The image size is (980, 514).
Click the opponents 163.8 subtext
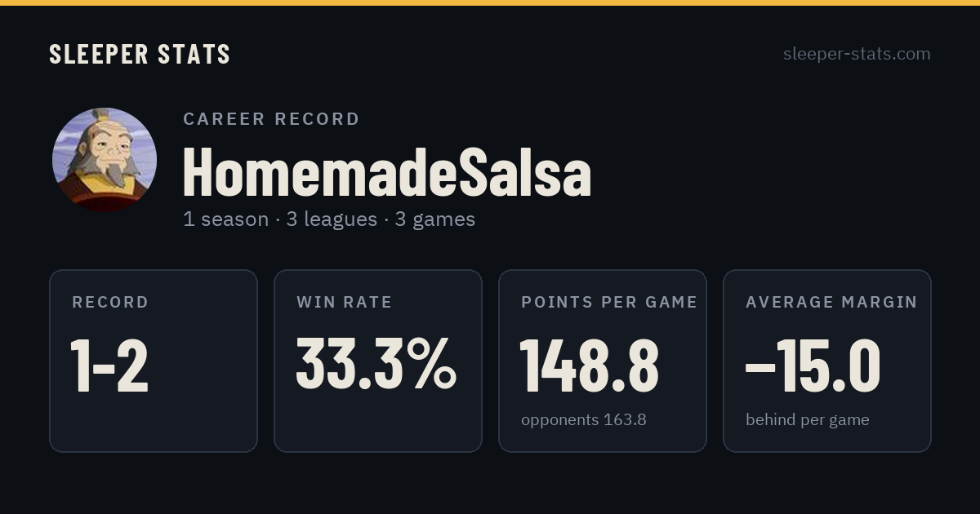(x=584, y=420)
